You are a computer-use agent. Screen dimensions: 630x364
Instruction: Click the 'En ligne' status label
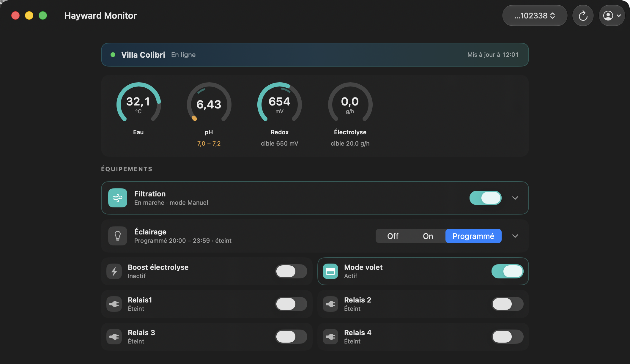(183, 55)
